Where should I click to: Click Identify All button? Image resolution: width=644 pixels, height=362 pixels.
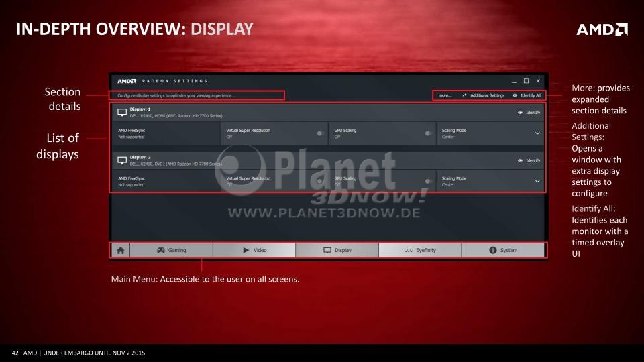click(527, 95)
